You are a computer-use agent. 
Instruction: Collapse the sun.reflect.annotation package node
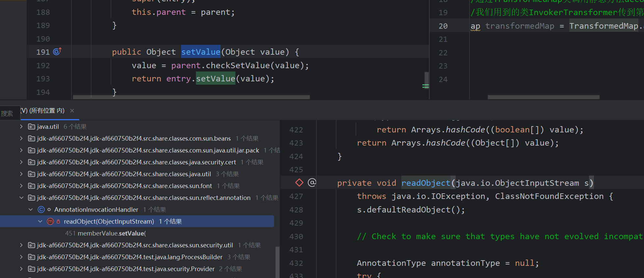(21, 198)
